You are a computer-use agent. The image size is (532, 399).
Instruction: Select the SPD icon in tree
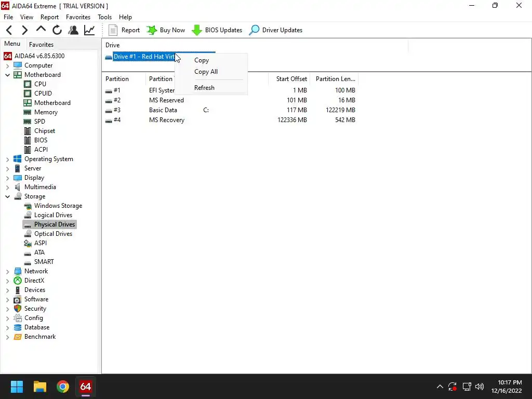tap(28, 122)
